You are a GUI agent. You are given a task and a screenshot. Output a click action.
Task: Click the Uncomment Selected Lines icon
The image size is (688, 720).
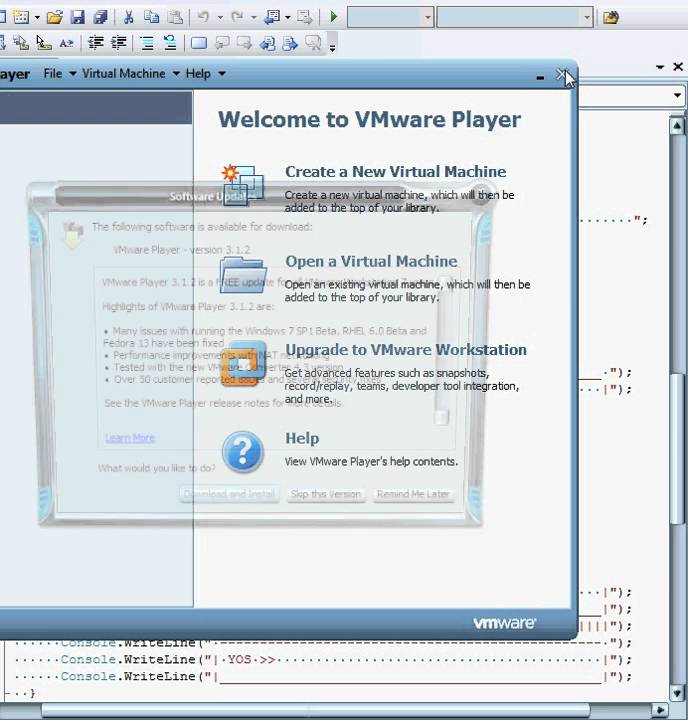[170, 43]
